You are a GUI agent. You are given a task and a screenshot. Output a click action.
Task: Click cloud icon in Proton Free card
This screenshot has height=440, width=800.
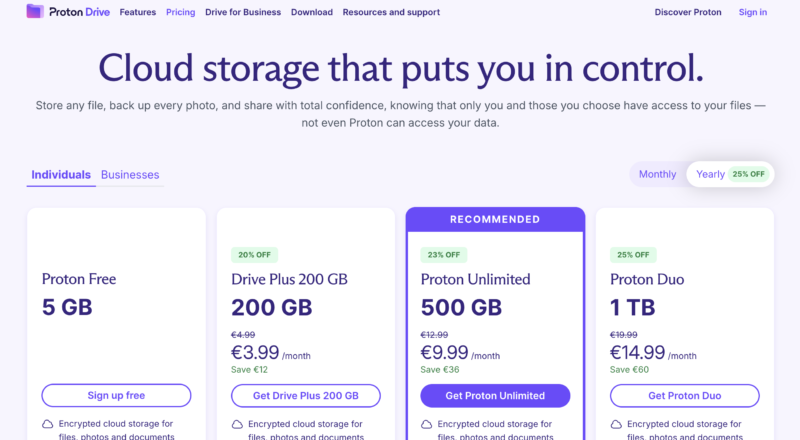(x=47, y=424)
